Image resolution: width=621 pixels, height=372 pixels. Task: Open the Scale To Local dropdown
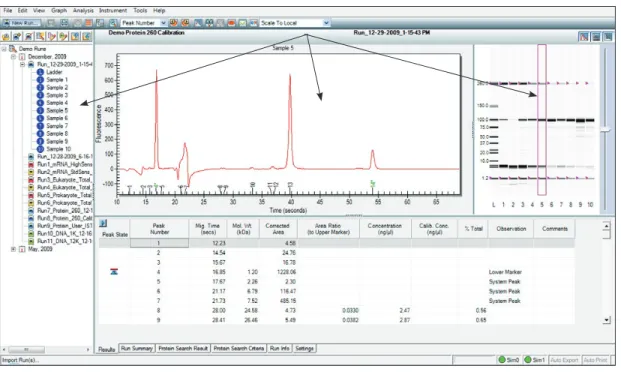click(x=326, y=23)
